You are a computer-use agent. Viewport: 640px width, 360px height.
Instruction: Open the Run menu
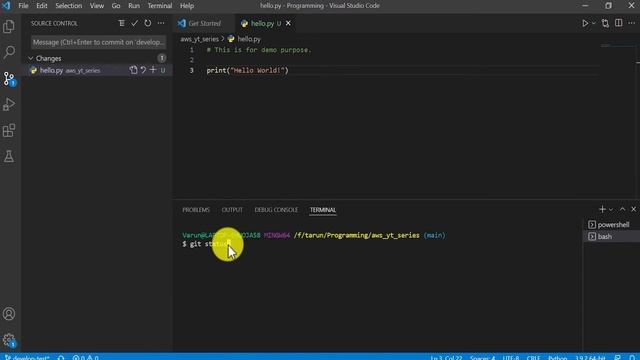tap(134, 6)
